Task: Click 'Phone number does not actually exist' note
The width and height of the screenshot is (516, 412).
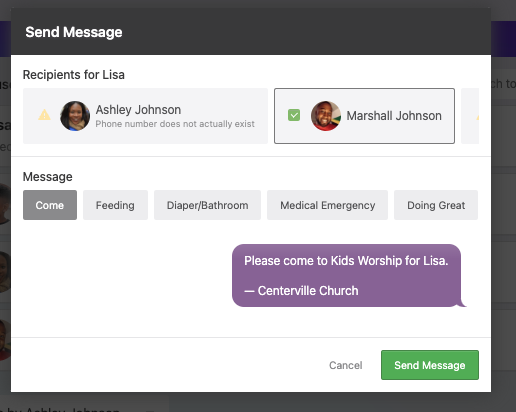Action: click(x=175, y=124)
